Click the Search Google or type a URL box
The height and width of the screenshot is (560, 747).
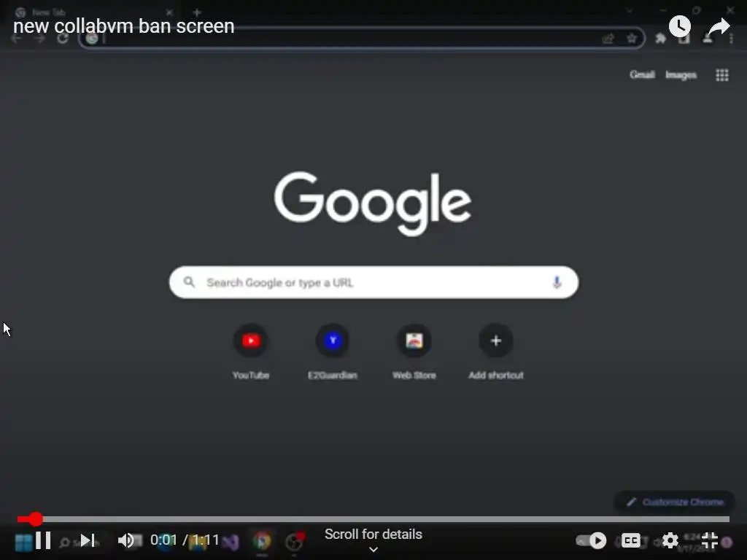point(374,282)
